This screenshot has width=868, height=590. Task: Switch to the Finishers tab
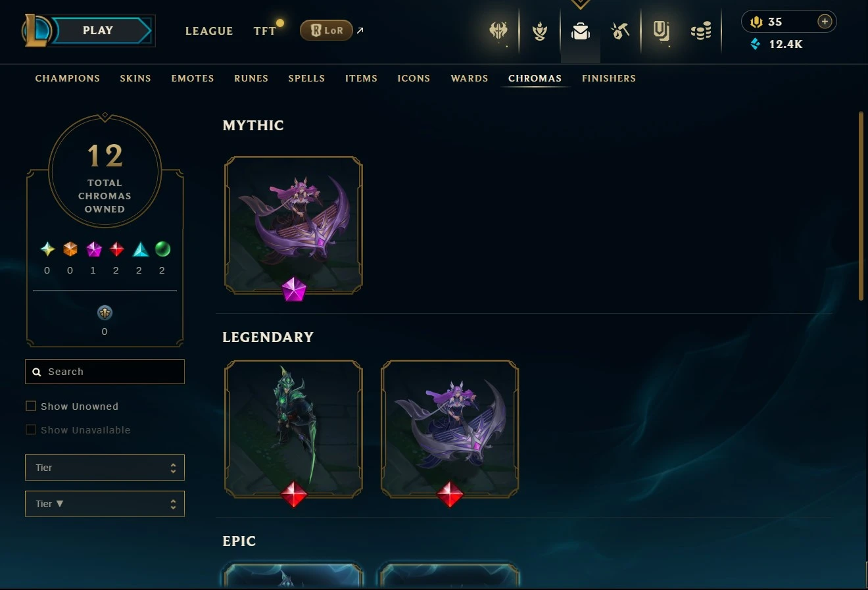(609, 78)
